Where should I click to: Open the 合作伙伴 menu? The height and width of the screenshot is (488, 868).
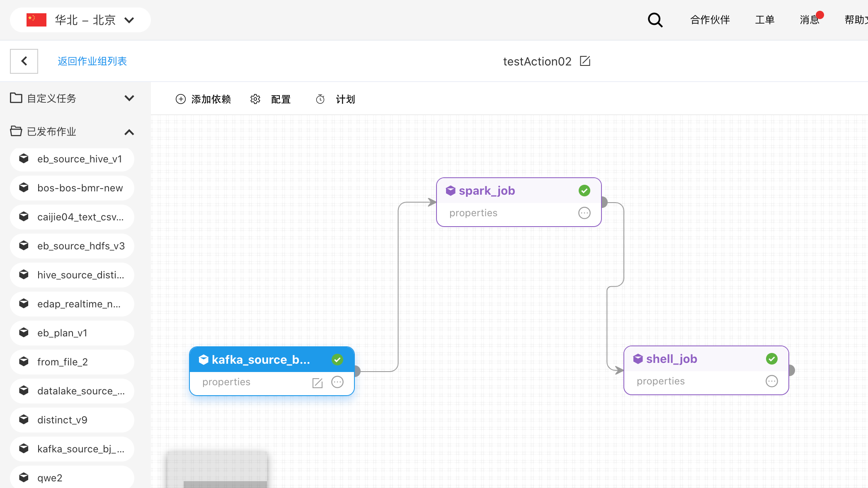click(x=710, y=20)
